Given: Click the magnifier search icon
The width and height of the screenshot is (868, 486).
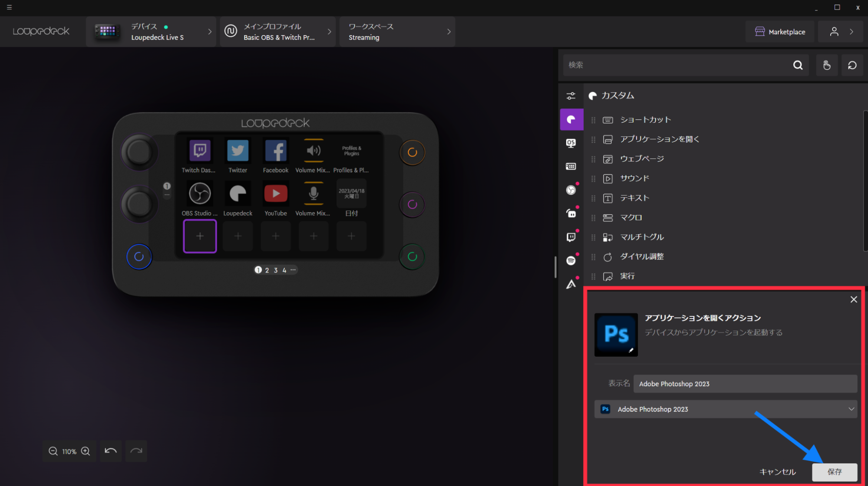Looking at the screenshot, I should pos(798,65).
